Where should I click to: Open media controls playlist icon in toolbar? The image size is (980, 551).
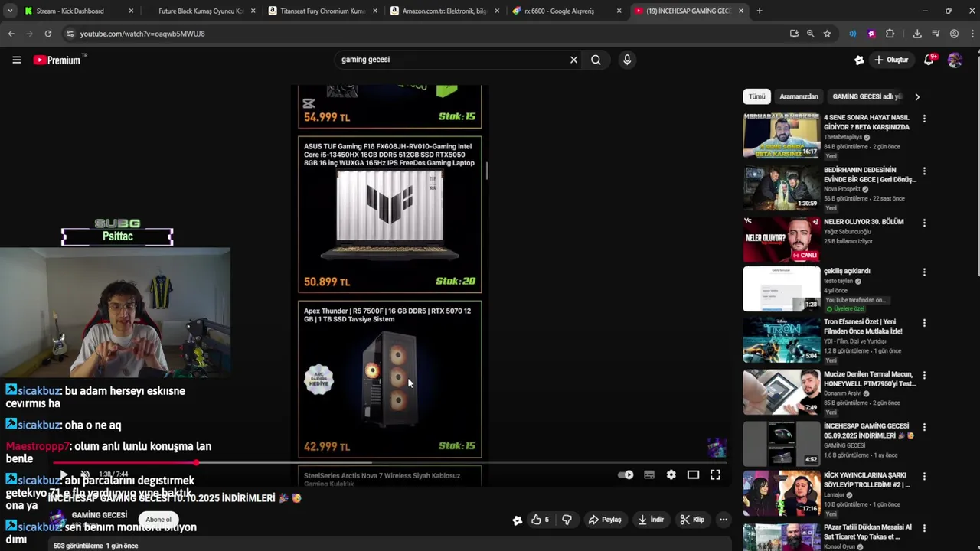pos(936,34)
